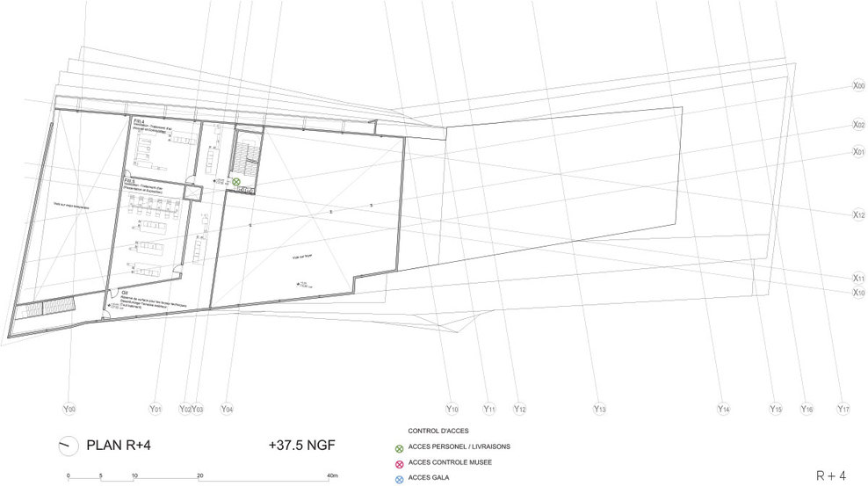Select the Y13 grid axis marker
Screen dimensions: 868x486
tap(599, 409)
